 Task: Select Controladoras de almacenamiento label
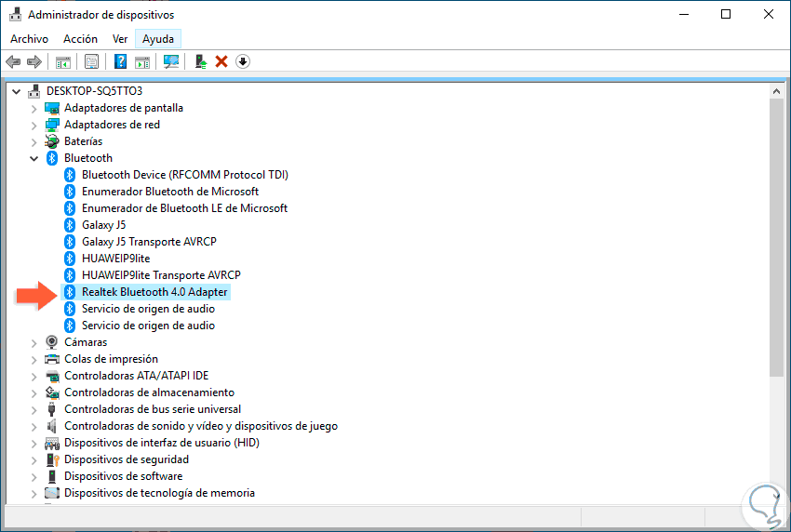click(149, 392)
